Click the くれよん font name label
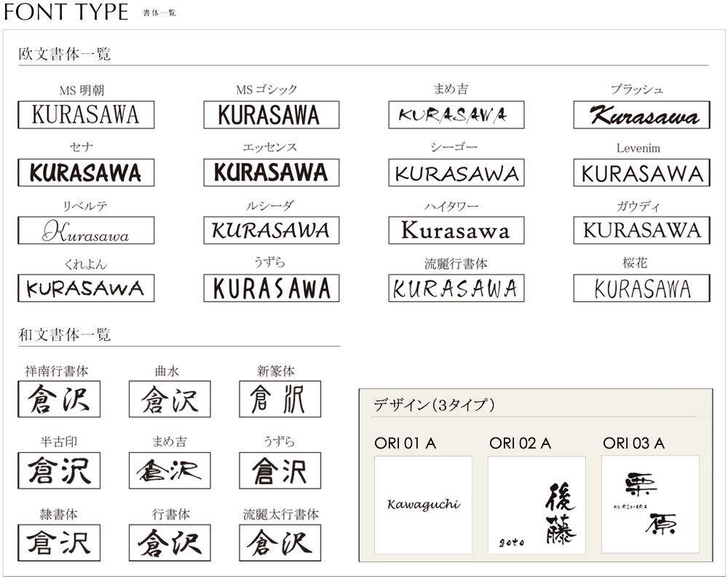The height and width of the screenshot is (584, 728). (x=85, y=264)
